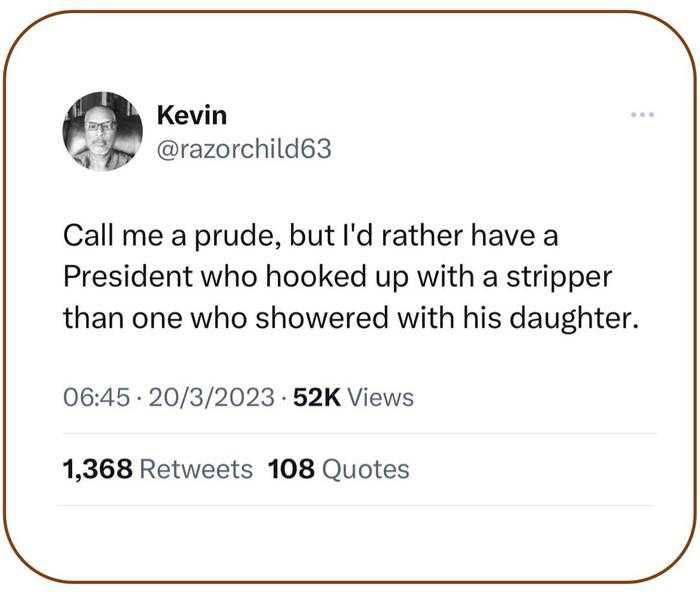This screenshot has width=700, height=597.
Task: Click the word 'stripper' in the tweet
Action: pyautogui.click(x=559, y=278)
